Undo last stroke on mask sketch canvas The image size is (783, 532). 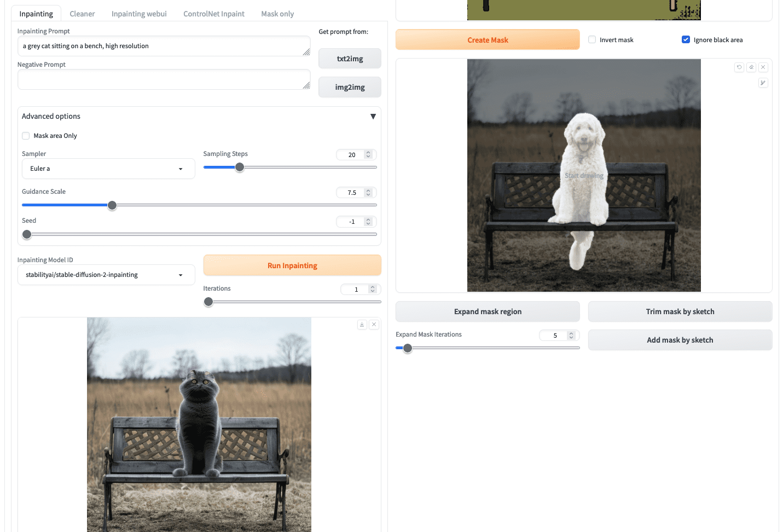click(x=739, y=67)
